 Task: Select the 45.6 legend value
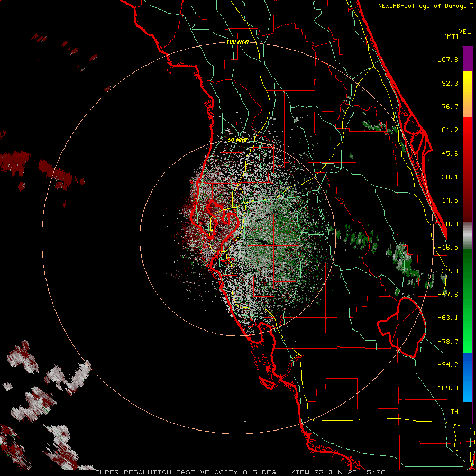[450, 153]
